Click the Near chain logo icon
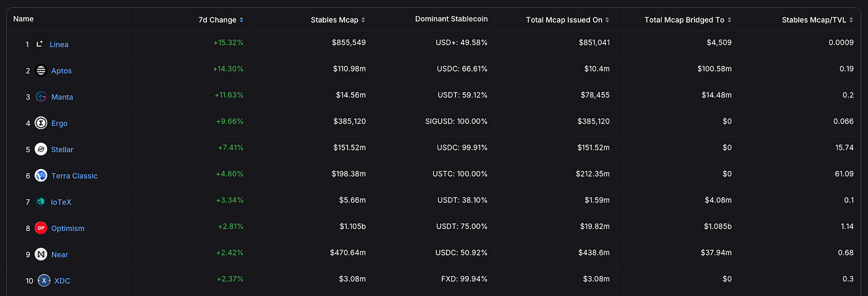868x296 pixels. 41,254
